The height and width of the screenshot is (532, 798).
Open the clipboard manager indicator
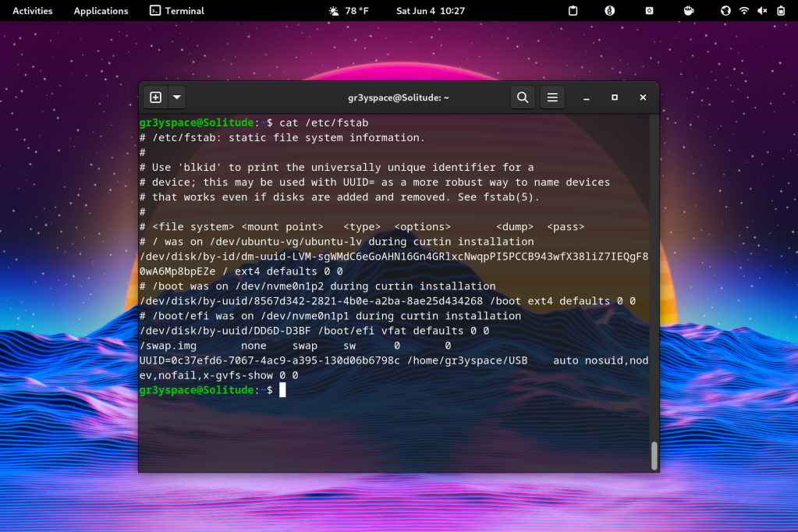[x=573, y=11]
